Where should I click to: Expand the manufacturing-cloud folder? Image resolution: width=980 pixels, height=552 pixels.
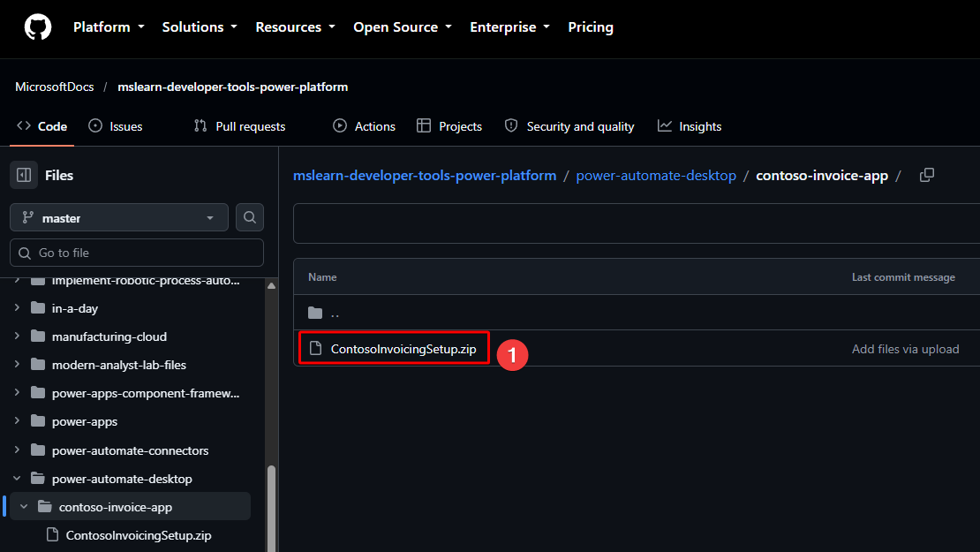[x=17, y=336]
